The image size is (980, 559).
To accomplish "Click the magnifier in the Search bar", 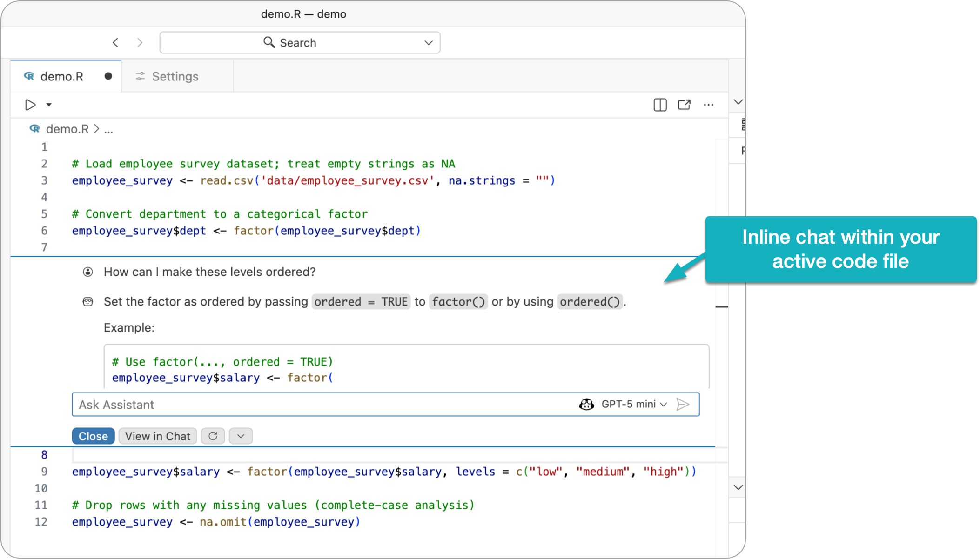I will click(x=269, y=42).
